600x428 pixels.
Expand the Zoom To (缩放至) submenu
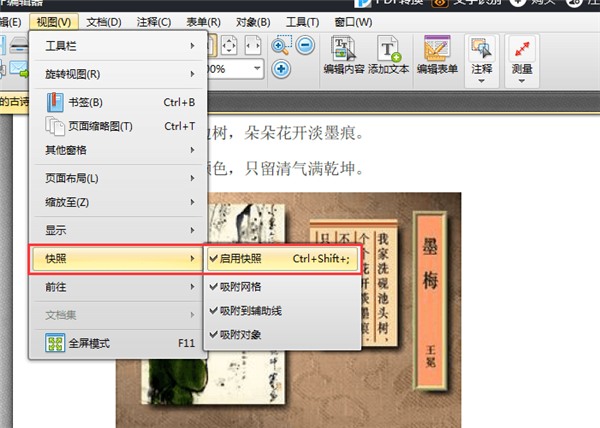(x=120, y=202)
